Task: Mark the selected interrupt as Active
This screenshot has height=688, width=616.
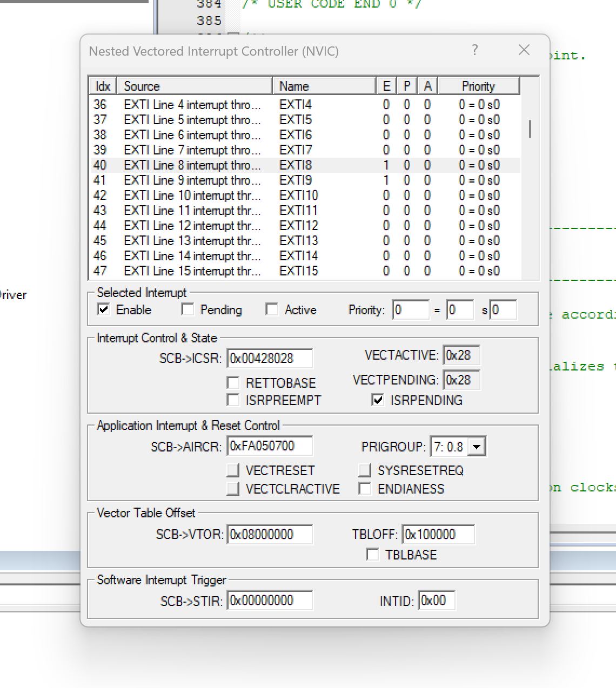Action: coord(272,309)
